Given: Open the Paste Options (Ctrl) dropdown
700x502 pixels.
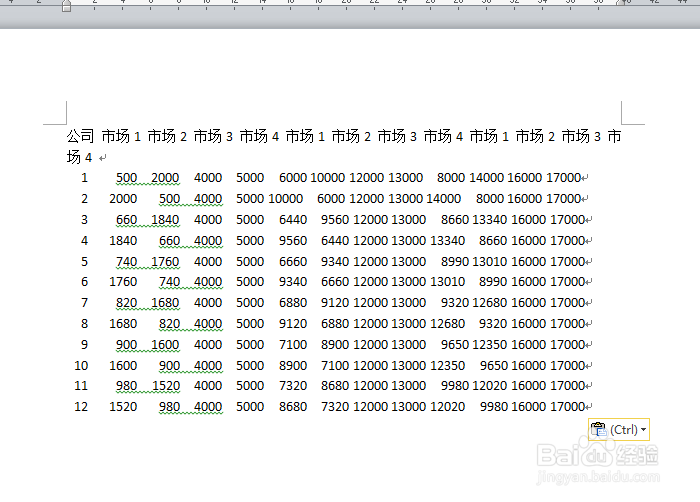Looking at the screenshot, I should coord(619,430).
